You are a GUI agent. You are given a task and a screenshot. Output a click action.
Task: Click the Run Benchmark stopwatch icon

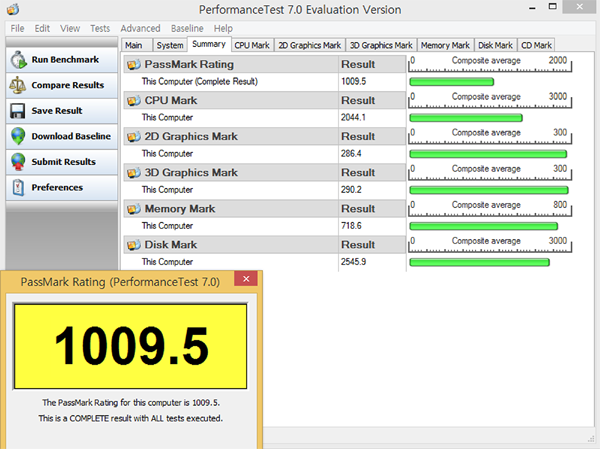point(18,60)
